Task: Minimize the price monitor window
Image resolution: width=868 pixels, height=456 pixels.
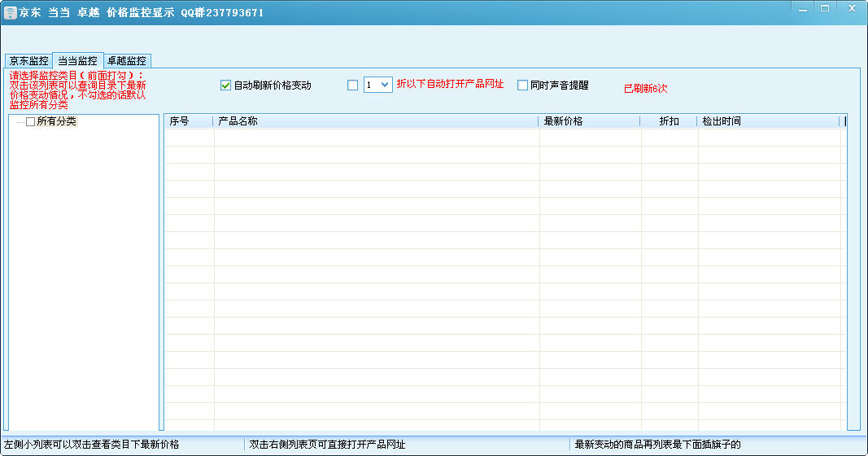Action: [x=803, y=8]
